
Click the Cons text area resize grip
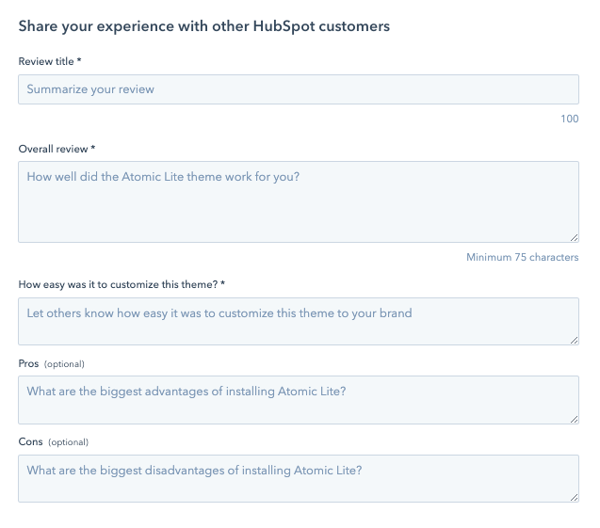(573, 496)
